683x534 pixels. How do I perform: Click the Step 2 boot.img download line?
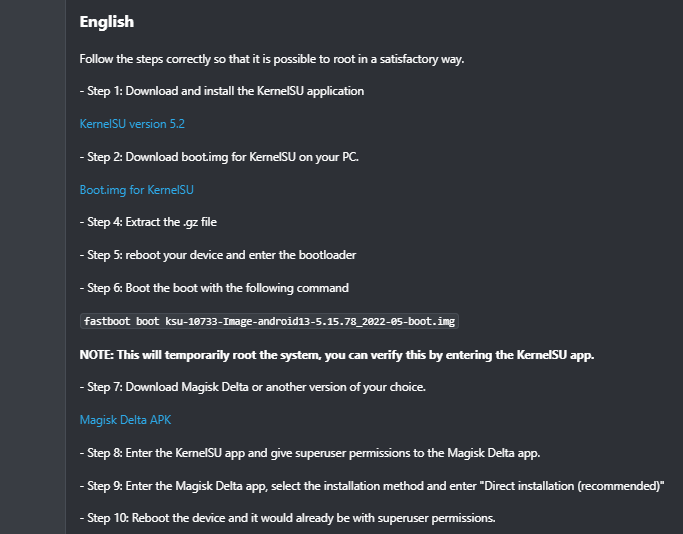coord(219,157)
